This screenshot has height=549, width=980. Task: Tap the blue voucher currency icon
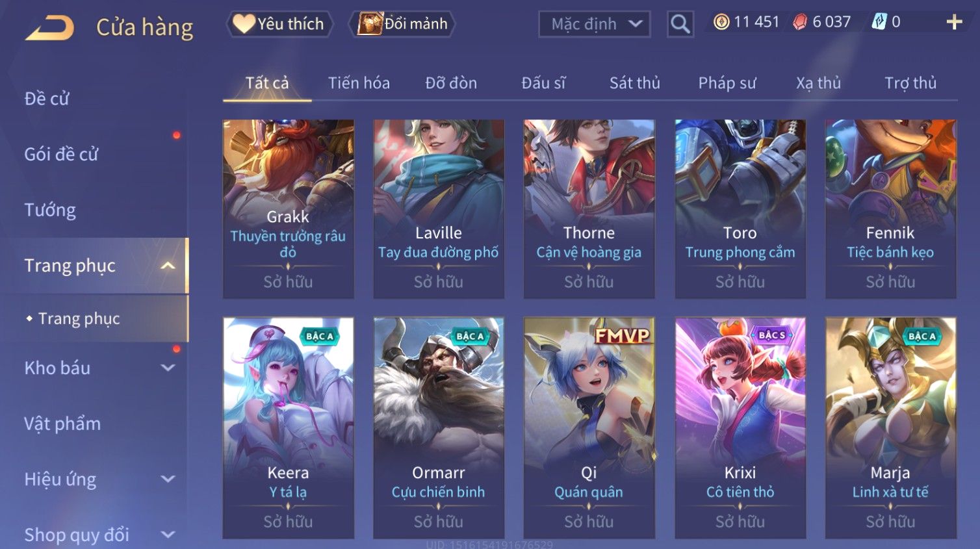coord(879,22)
